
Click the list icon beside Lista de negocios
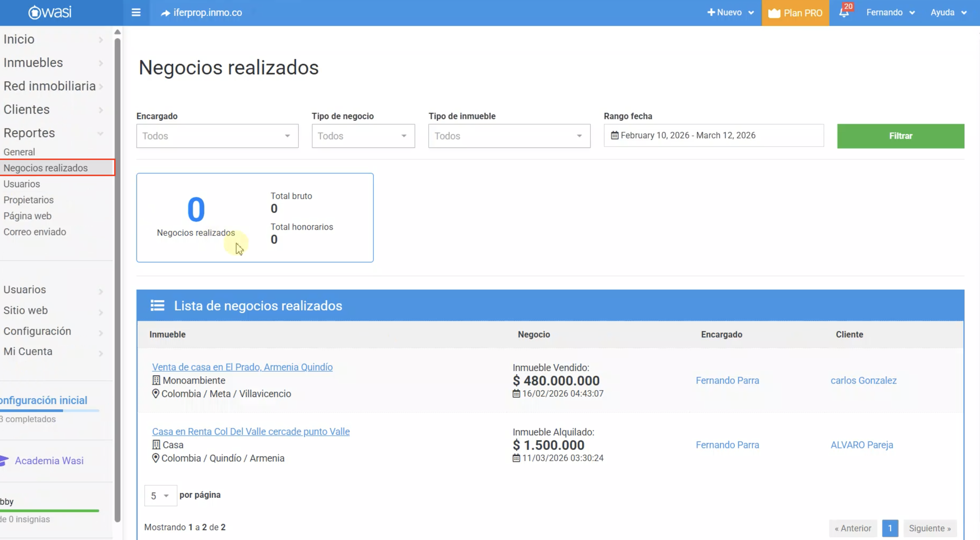tap(157, 306)
